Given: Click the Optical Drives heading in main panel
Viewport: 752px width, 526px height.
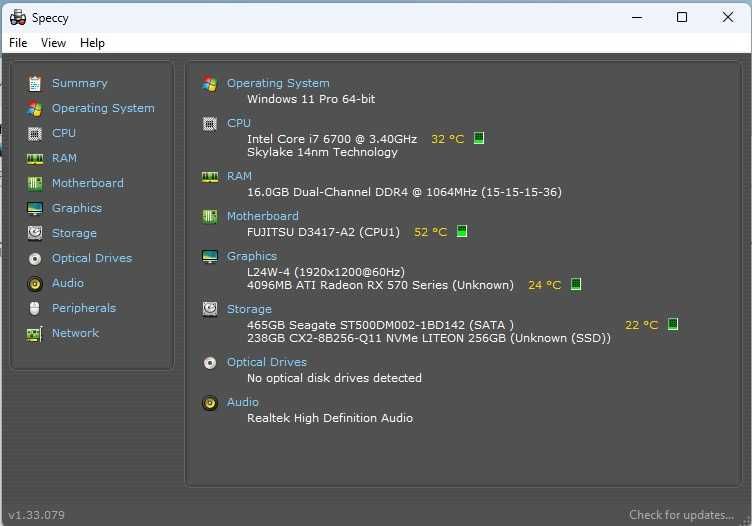Looking at the screenshot, I should click(x=267, y=362).
